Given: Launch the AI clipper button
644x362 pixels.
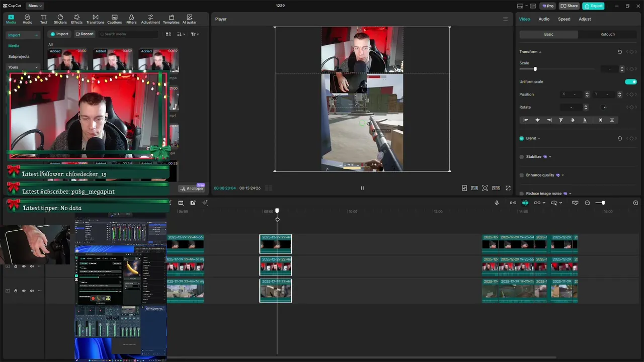Looking at the screenshot, I should coord(192,189).
